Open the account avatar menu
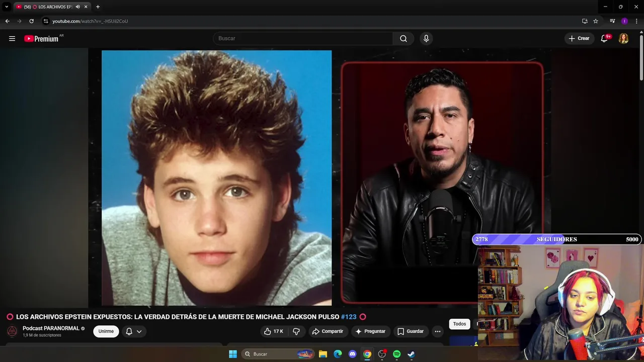This screenshot has width=644, height=362. coord(623,38)
